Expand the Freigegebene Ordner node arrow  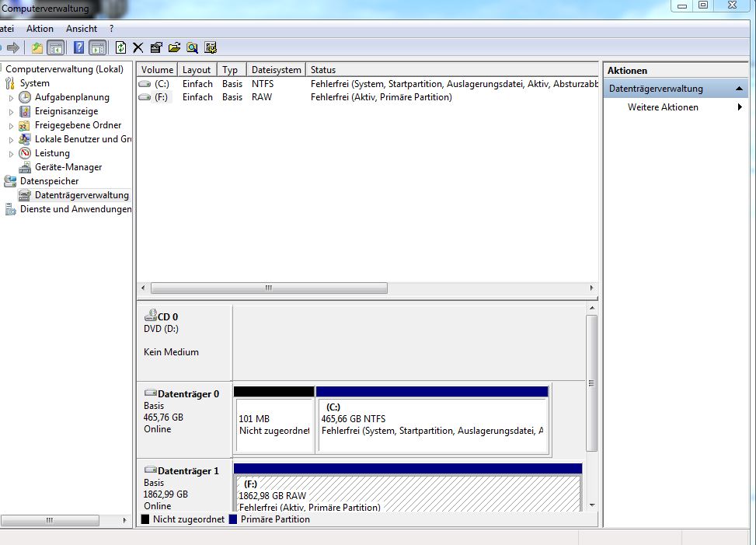click(x=11, y=126)
